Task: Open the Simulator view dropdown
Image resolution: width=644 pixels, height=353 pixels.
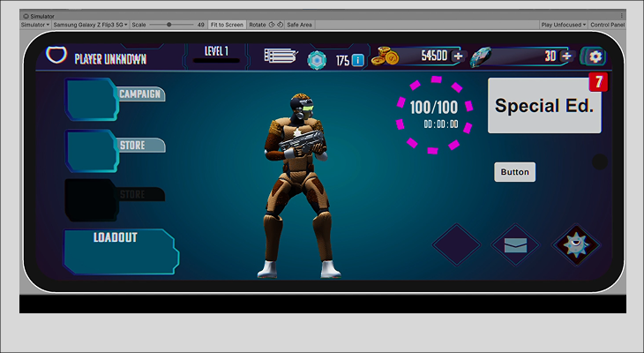Action: click(35, 25)
